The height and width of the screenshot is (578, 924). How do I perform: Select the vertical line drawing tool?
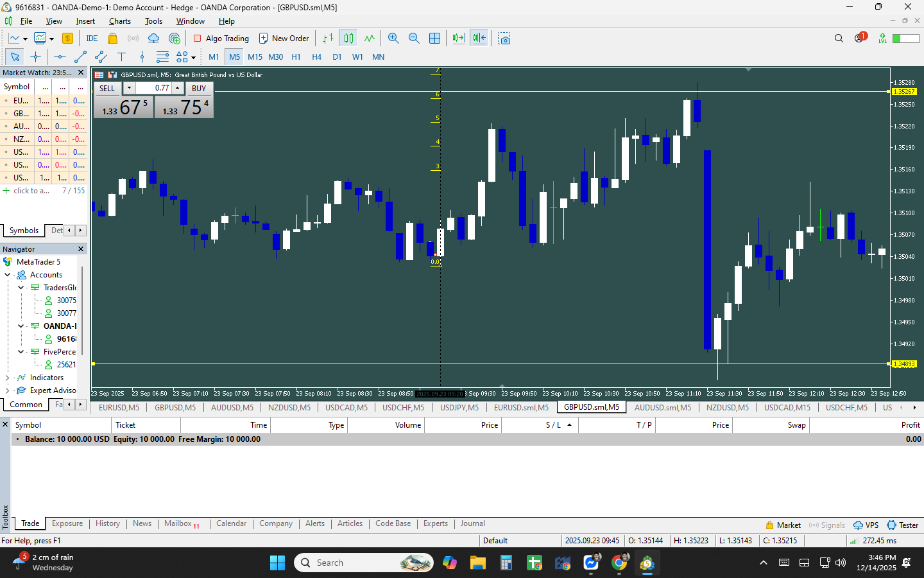coord(142,57)
